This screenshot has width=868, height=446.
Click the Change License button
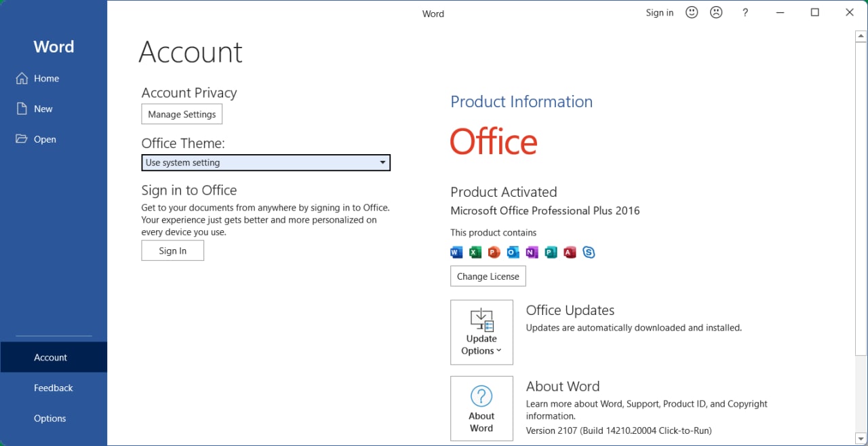pos(488,276)
